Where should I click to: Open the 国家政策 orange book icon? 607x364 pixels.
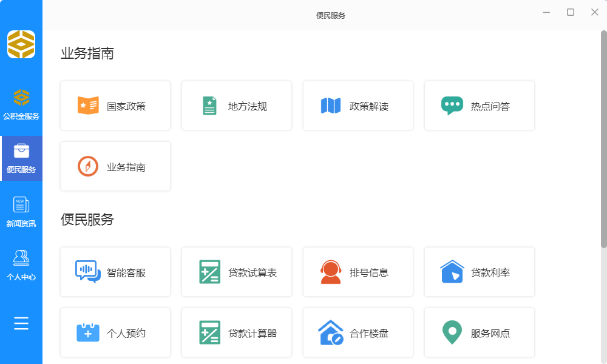[88, 106]
